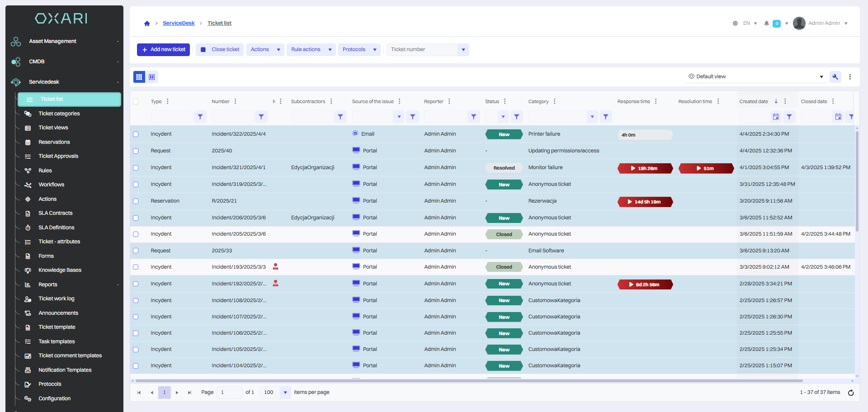Click Add new ticket button
This screenshot has height=412, width=868.
pos(163,50)
